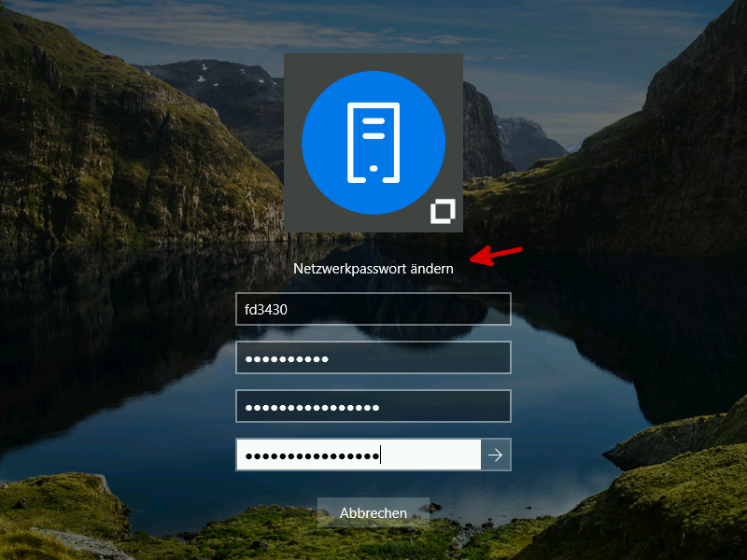Click the Netzwerkpasswort ändern heading
This screenshot has height=560, width=747.
373,269
